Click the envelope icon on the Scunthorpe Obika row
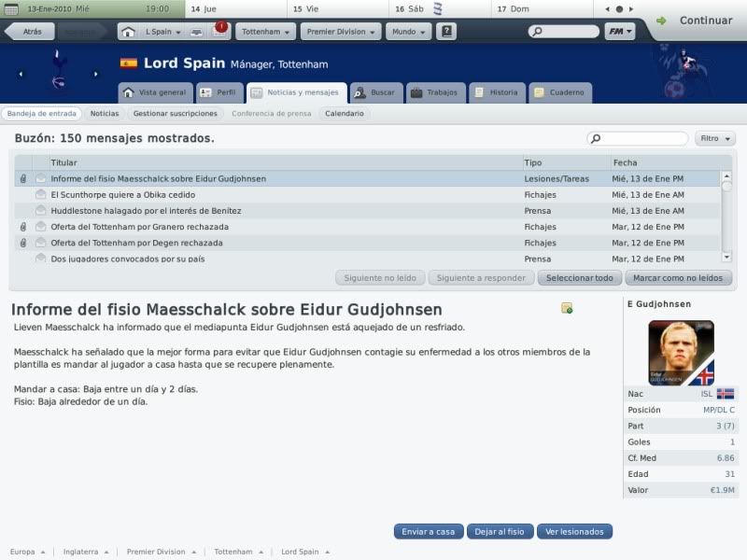 (x=41, y=194)
